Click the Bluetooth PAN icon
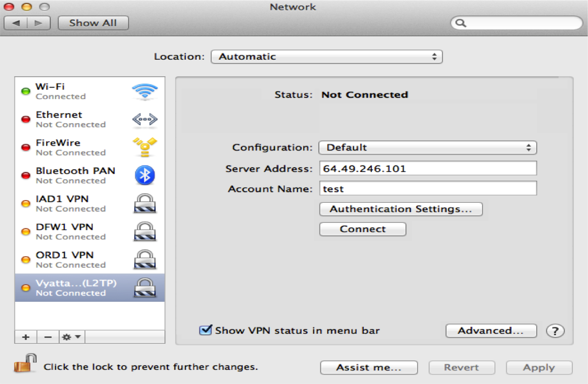Image resolution: width=588 pixels, height=384 pixels. [145, 175]
